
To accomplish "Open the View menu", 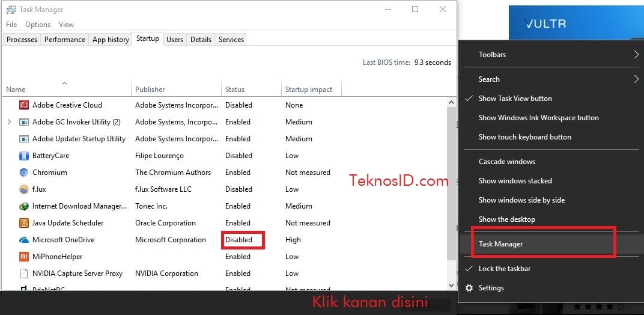I will point(66,25).
